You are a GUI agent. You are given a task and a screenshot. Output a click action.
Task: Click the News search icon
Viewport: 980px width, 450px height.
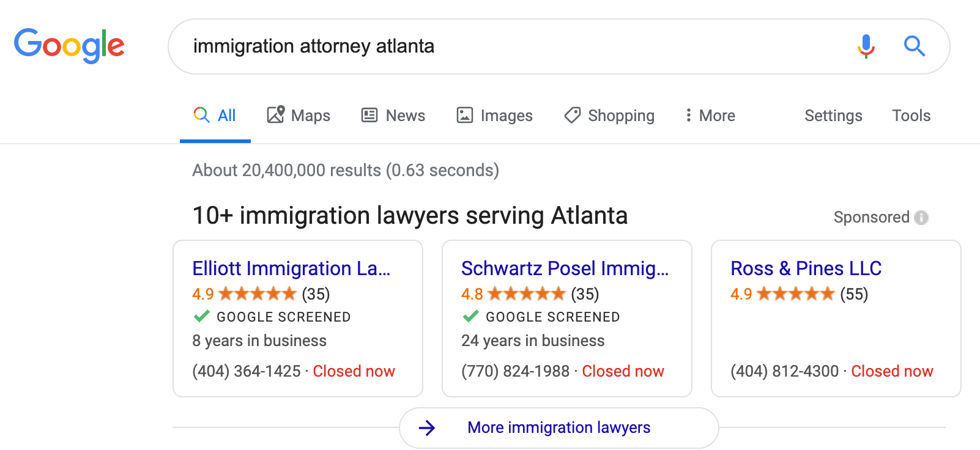pyautogui.click(x=368, y=115)
